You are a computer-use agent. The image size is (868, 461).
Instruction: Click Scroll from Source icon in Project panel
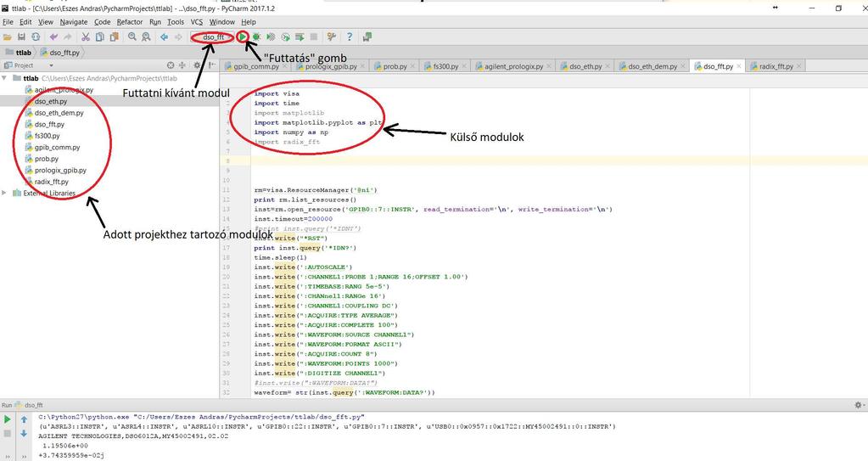[171, 65]
